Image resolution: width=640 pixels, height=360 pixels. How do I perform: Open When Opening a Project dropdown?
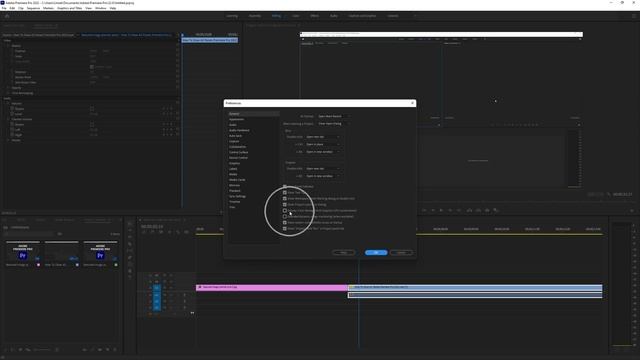(333, 124)
